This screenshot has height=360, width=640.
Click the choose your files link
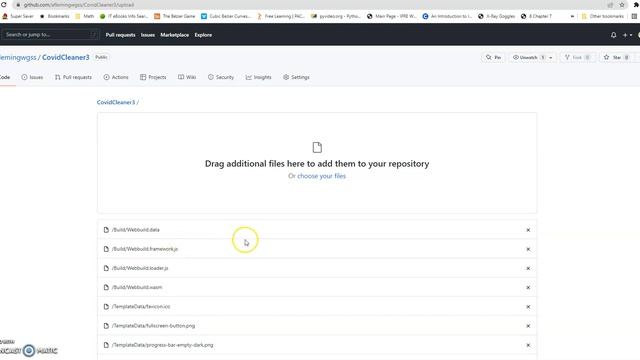pos(321,176)
